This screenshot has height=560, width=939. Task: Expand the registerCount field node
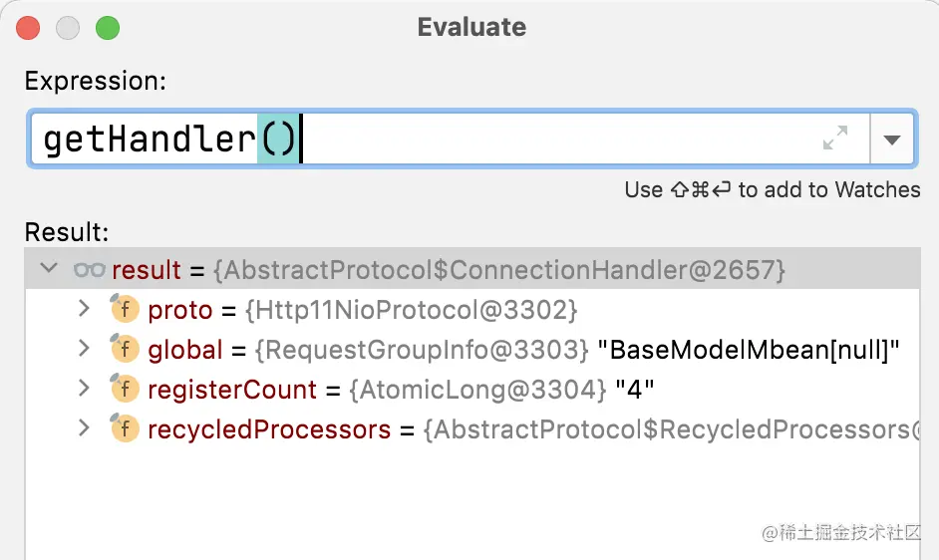click(84, 389)
